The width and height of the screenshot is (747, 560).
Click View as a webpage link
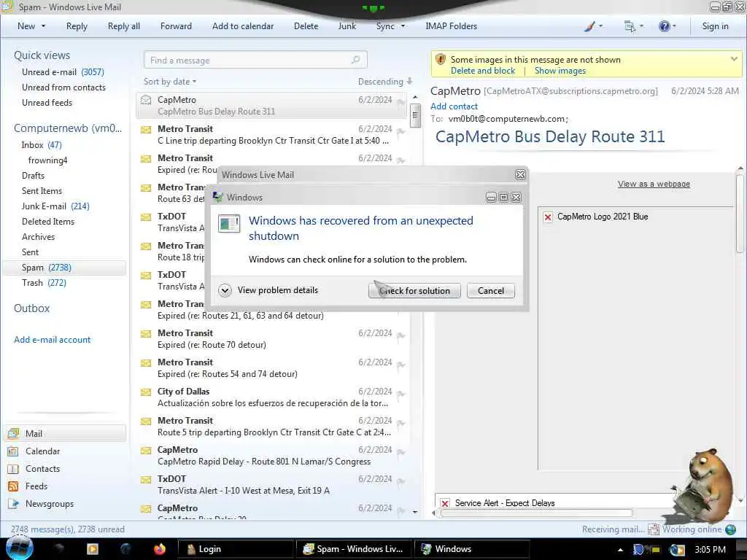click(x=654, y=184)
